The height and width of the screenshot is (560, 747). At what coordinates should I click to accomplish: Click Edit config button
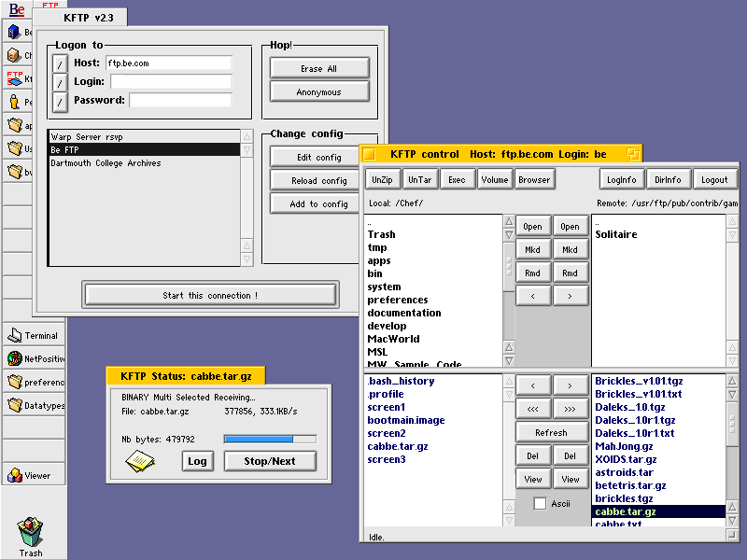tap(315, 157)
